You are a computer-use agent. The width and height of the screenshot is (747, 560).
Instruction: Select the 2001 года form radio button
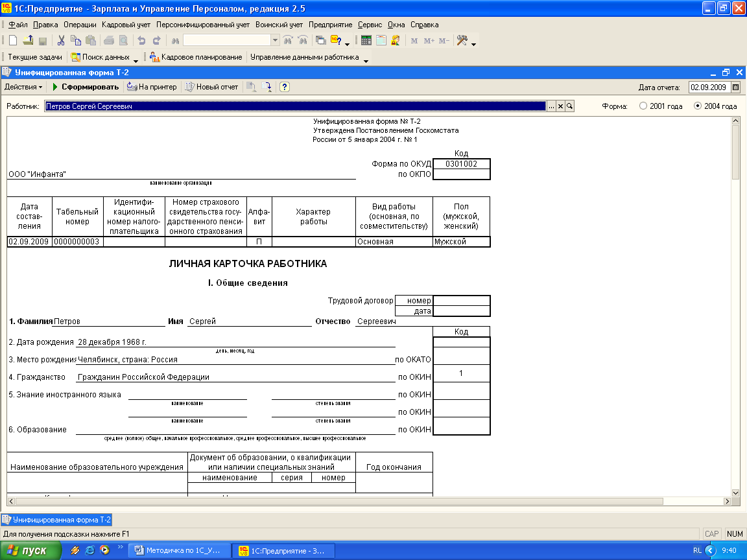point(643,106)
